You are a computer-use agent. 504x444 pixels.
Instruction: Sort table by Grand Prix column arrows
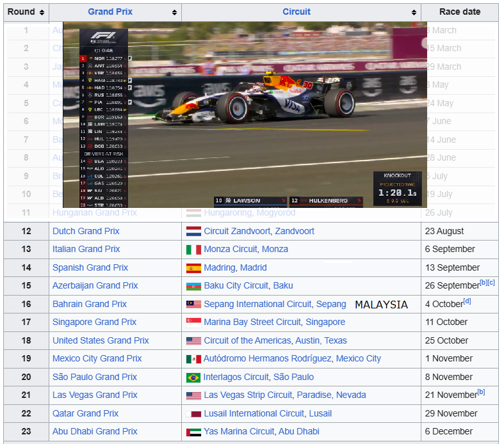[174, 13]
